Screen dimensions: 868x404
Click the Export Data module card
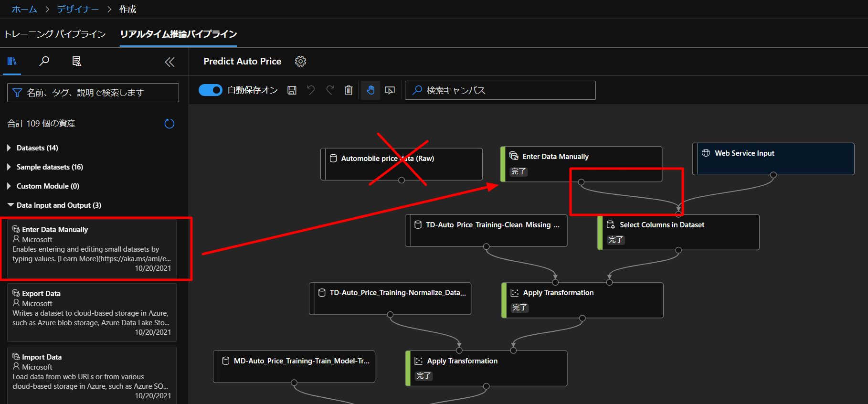pos(92,312)
